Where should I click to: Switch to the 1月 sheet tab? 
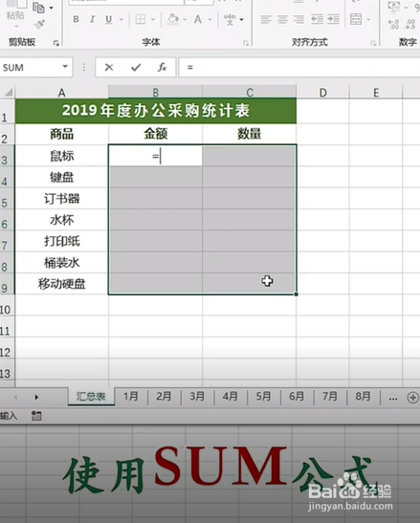[131, 396]
